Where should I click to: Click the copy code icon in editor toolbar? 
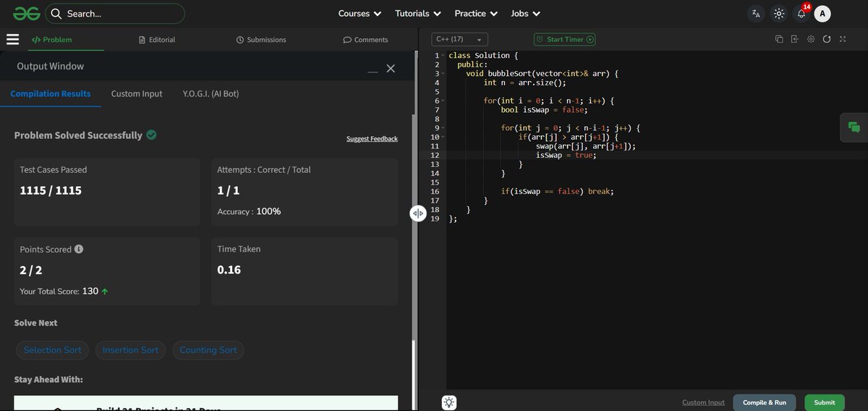(x=779, y=39)
